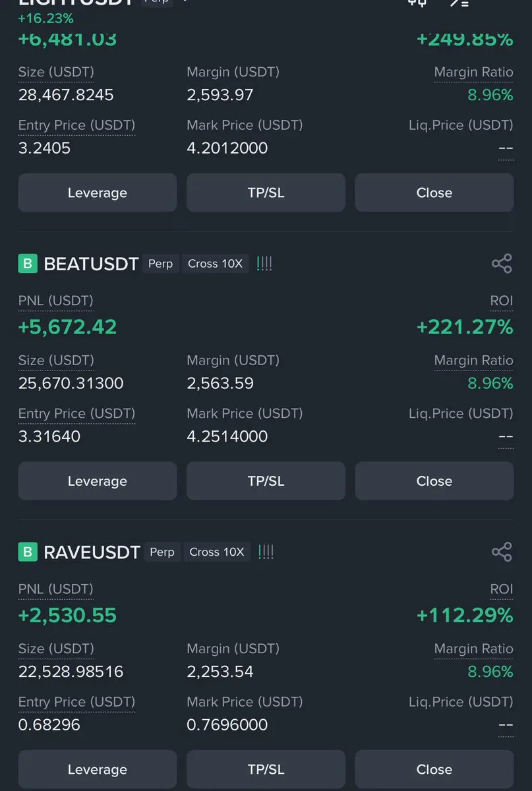Close the RAVEUSDT position
This screenshot has height=791, width=532.
click(x=434, y=769)
